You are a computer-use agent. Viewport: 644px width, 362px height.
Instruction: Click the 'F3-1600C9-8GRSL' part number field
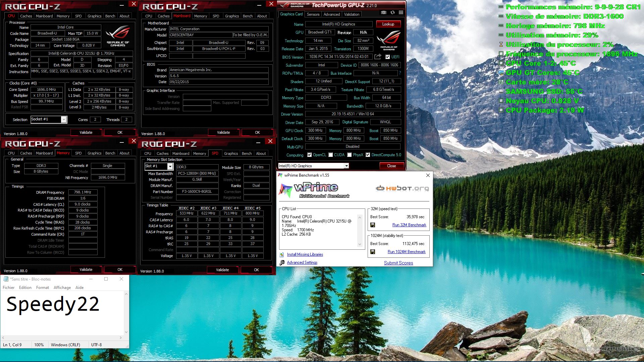(x=197, y=192)
